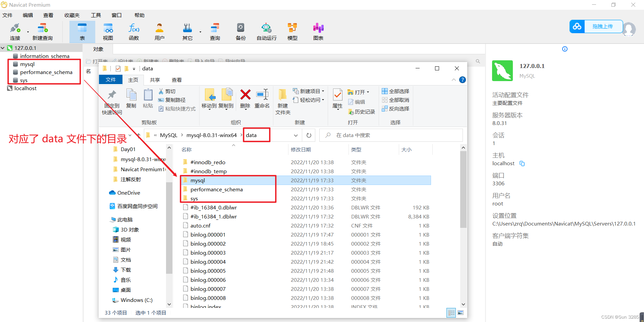This screenshot has height=322, width=644.
Task: Click the Navicat object search magnifier icon
Action: coord(478,61)
